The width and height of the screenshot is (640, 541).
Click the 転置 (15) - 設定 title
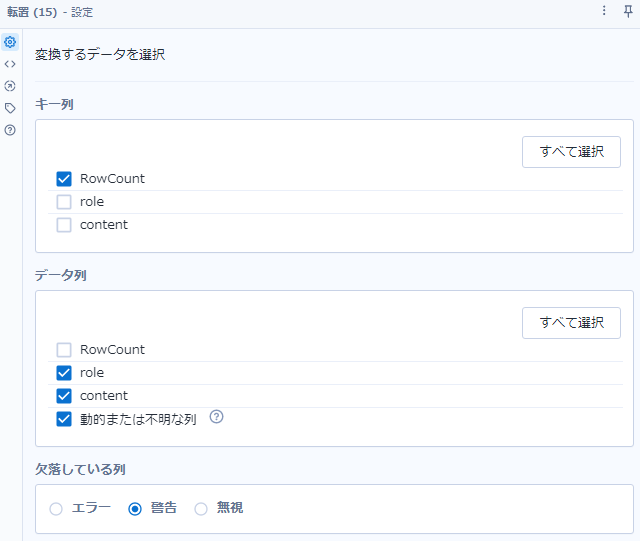(x=50, y=12)
